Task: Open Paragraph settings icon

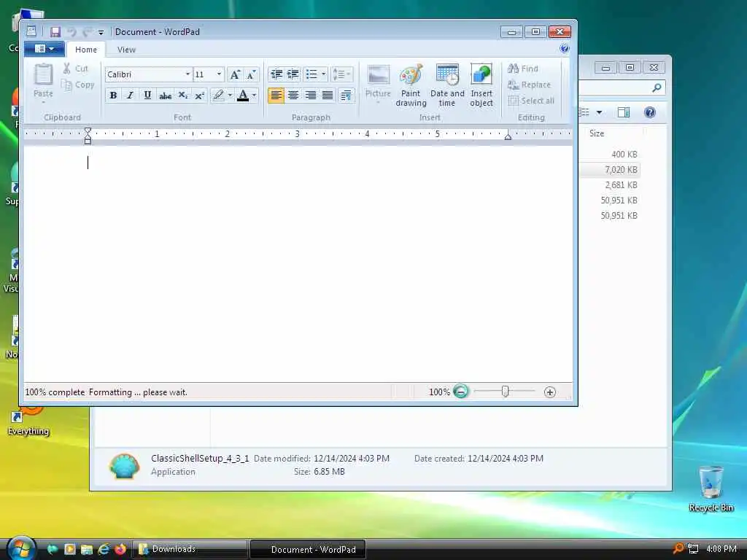Action: 347,96
